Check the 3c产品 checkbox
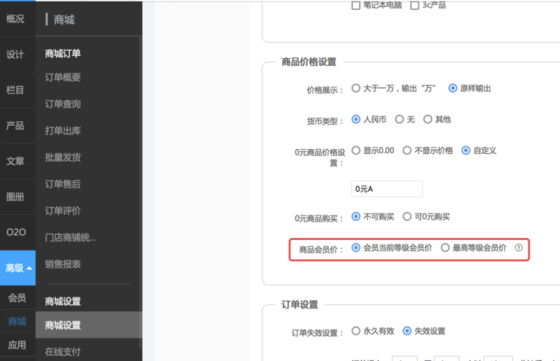Screen dimensions: 560x361 coord(415,5)
